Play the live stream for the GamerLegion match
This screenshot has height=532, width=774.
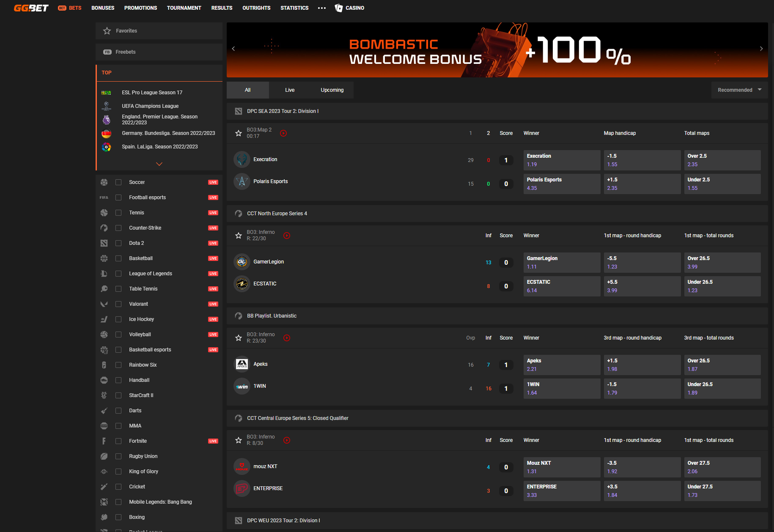(x=287, y=236)
